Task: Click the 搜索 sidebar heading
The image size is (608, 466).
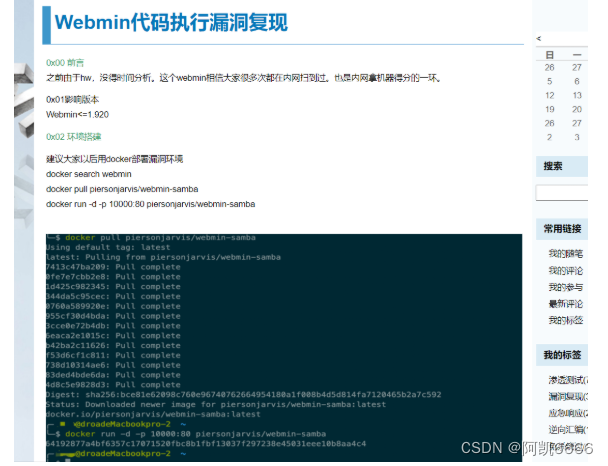Action: 553,166
